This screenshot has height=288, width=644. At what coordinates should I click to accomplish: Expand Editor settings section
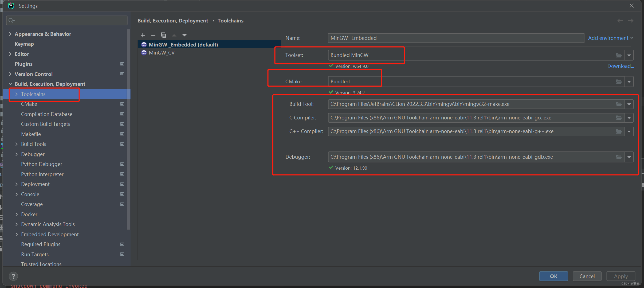pyautogui.click(x=10, y=54)
